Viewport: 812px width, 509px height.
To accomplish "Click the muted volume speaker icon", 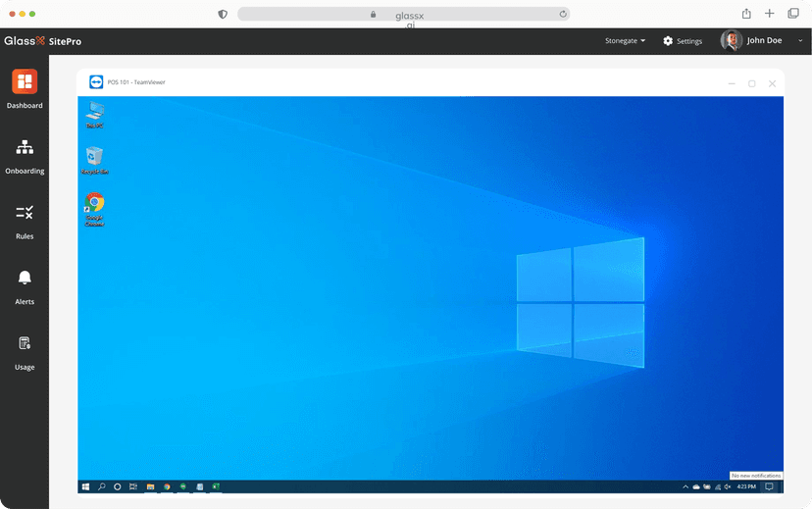I will tap(728, 486).
